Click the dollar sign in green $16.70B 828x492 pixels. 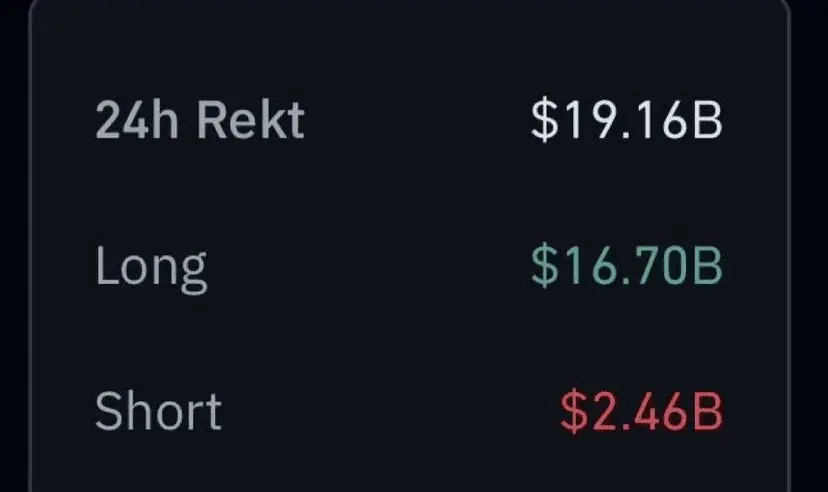coord(542,267)
